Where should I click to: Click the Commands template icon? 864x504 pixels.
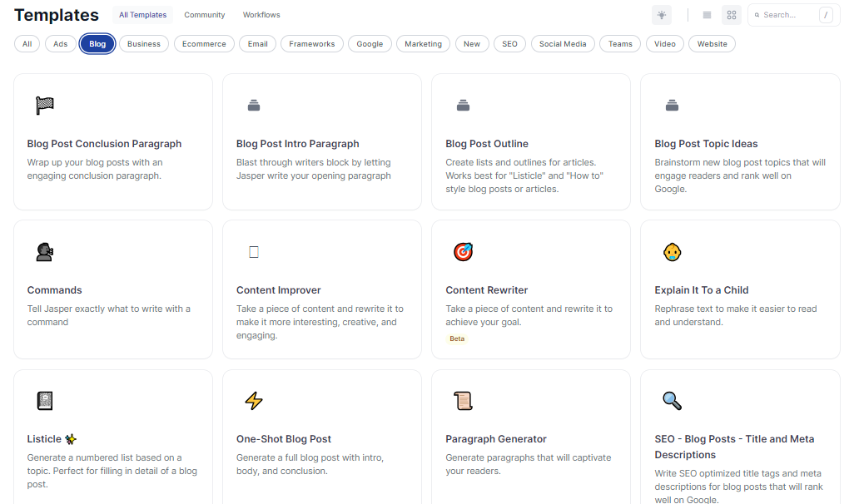point(45,252)
